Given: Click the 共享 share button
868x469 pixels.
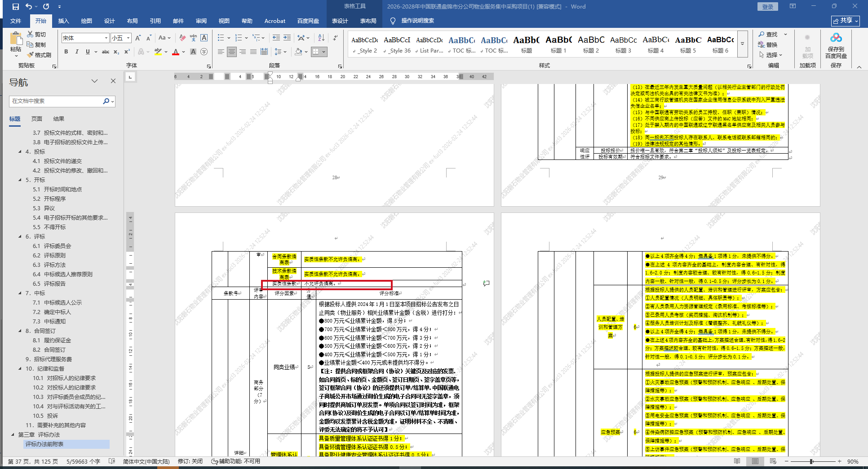Looking at the screenshot, I should point(845,21).
